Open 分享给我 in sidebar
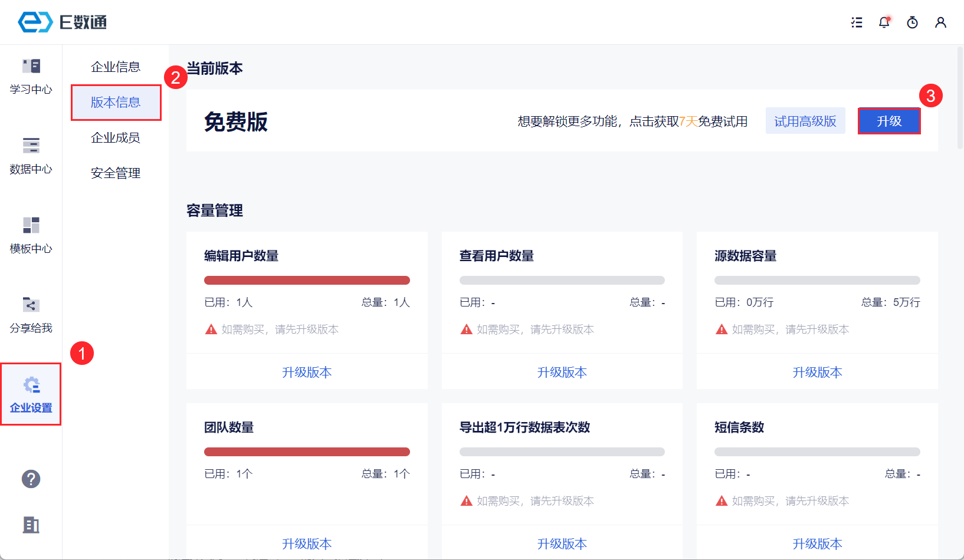 pos(31,315)
